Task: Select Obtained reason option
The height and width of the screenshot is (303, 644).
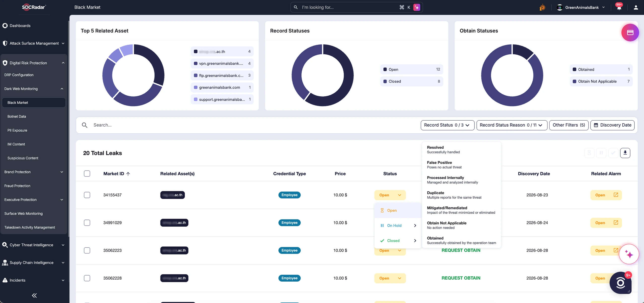Action: pyautogui.click(x=461, y=240)
